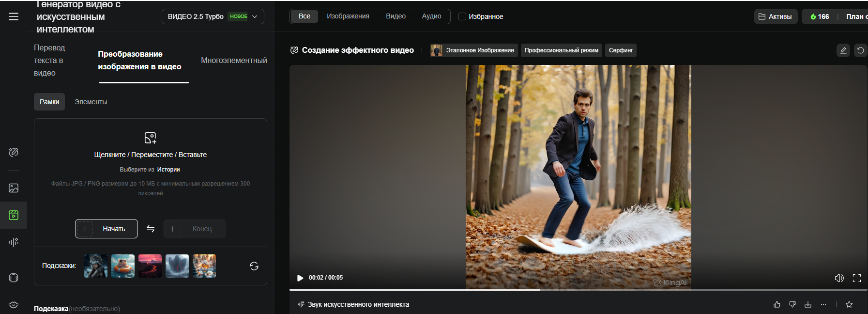
Task: Select the Элементы tab
Action: point(91,102)
